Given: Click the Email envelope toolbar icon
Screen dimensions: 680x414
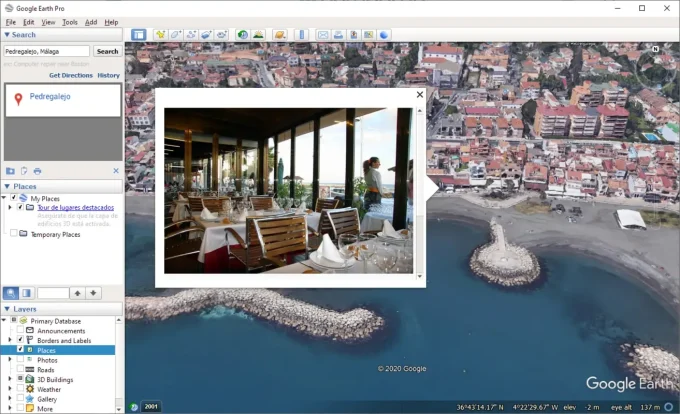Looking at the screenshot, I should point(323,35).
